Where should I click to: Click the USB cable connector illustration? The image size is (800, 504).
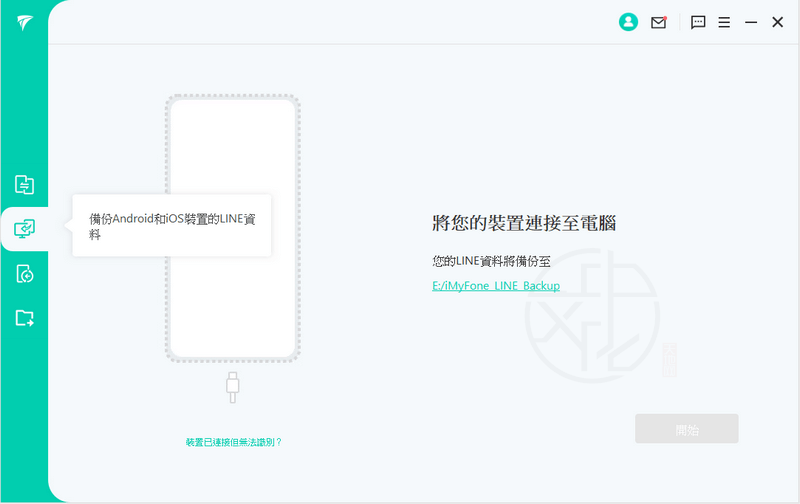point(233,387)
